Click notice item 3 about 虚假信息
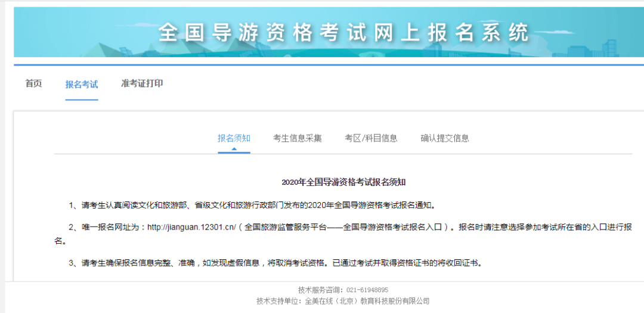 (275, 263)
